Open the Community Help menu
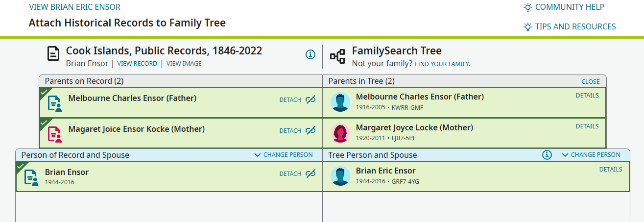The width and height of the screenshot is (644, 222). [x=564, y=7]
